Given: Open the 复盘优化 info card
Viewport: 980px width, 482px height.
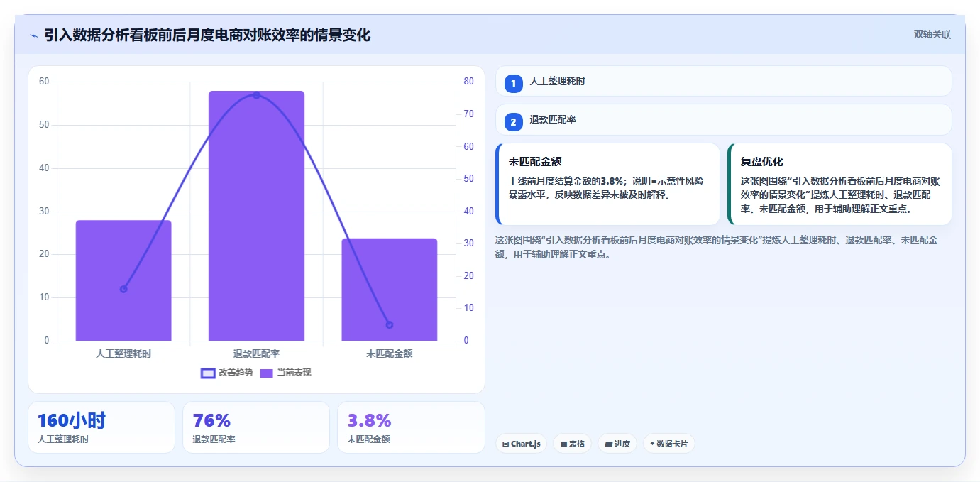Looking at the screenshot, I should click(x=839, y=184).
